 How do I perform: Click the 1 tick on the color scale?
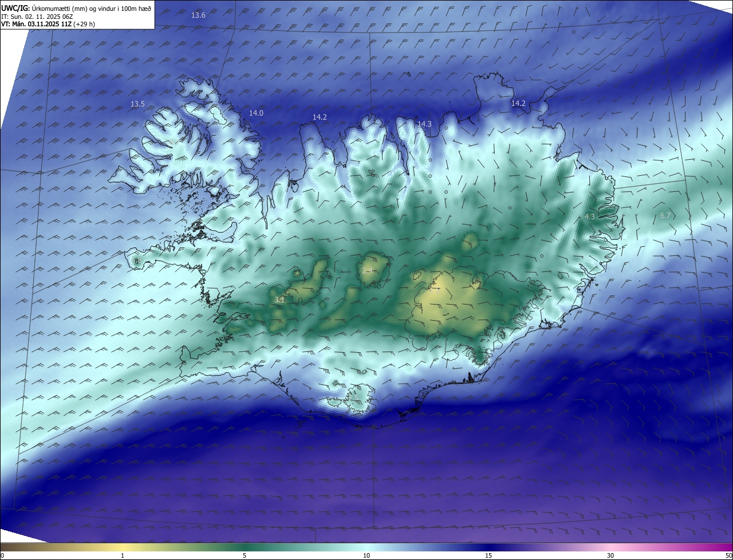coord(123,555)
